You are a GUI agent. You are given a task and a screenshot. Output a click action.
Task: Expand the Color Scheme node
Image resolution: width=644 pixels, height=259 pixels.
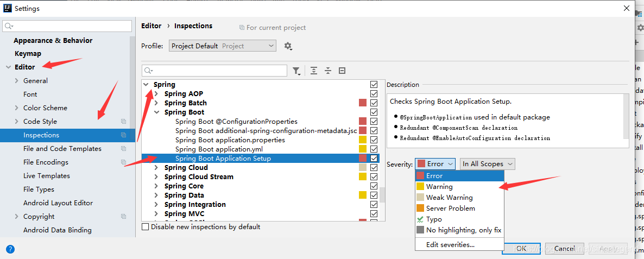[16, 108]
